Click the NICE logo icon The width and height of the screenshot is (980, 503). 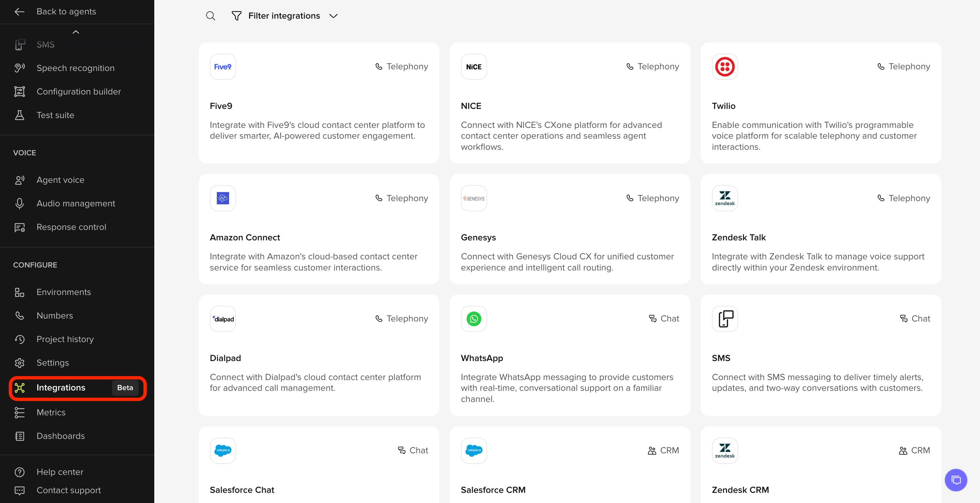tap(474, 67)
